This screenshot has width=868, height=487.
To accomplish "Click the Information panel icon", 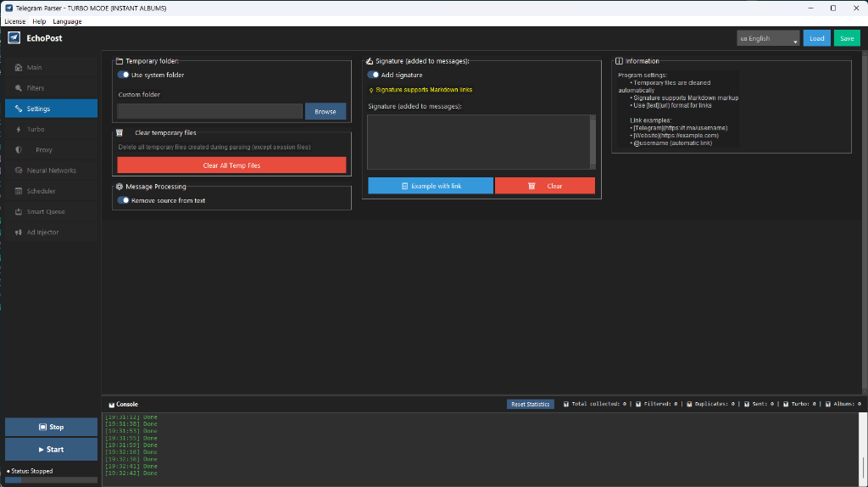I will pyautogui.click(x=619, y=61).
